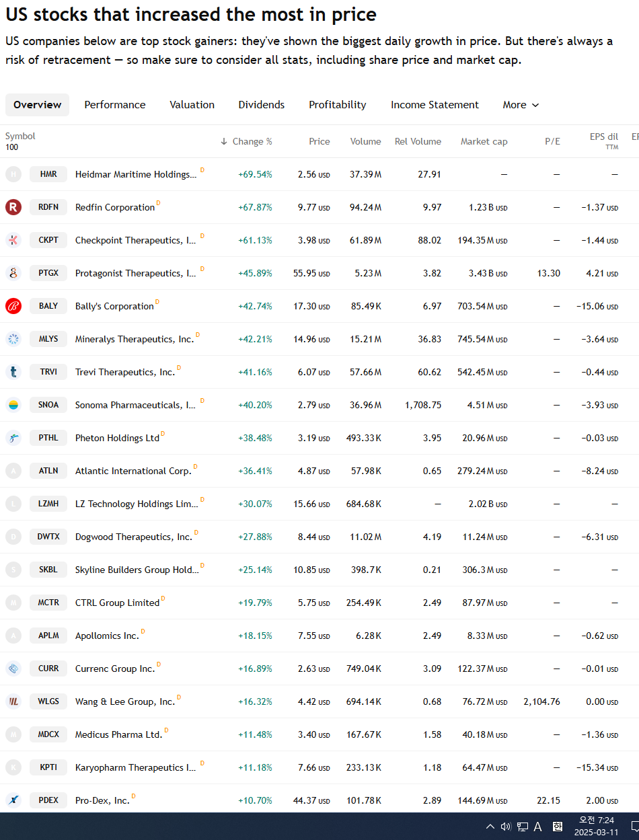This screenshot has height=840, width=639.
Task: Expand the More tabs dropdown
Action: [521, 105]
